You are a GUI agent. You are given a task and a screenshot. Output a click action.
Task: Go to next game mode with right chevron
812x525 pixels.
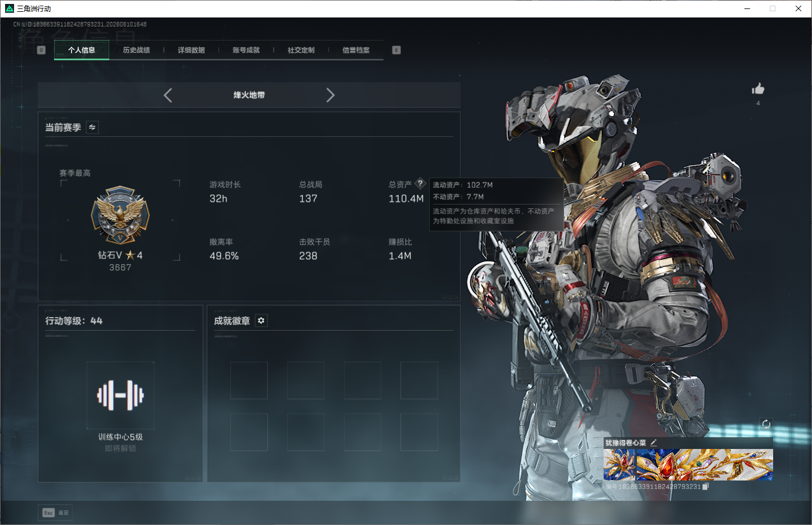[x=331, y=95]
